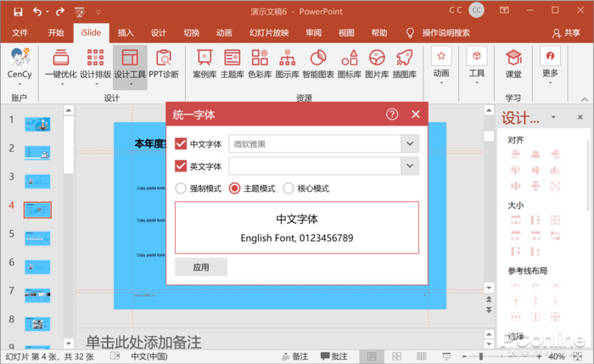Viewport: 594px width, 364px height.
Task: Choose the 核心模式 radio option
Action: click(x=289, y=188)
